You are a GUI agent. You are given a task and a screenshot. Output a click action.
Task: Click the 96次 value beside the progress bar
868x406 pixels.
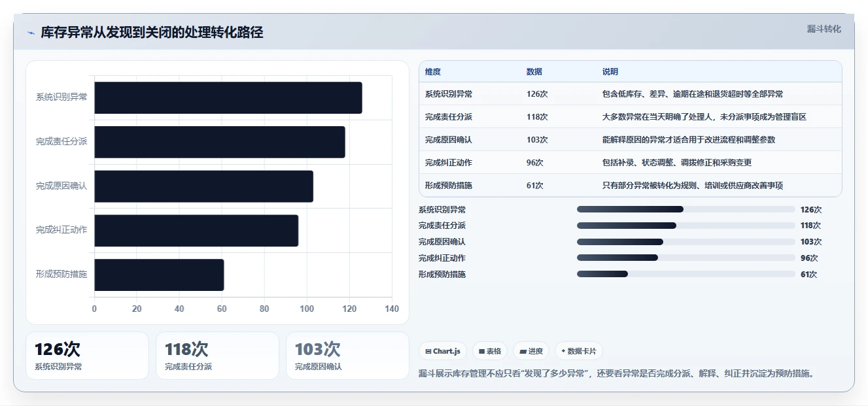pos(809,258)
